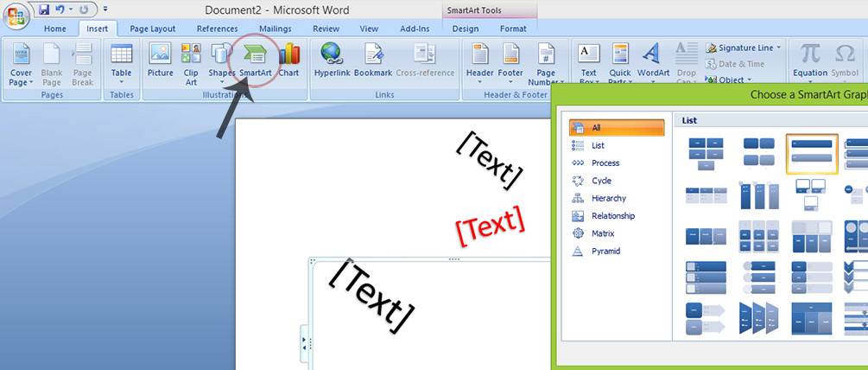Open the Header options
This screenshot has width=868, height=370.
(479, 64)
